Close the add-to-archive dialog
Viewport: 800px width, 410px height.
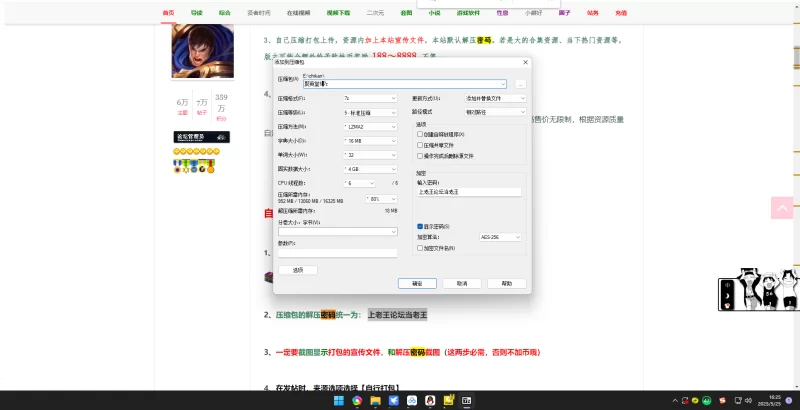pyautogui.click(x=526, y=62)
